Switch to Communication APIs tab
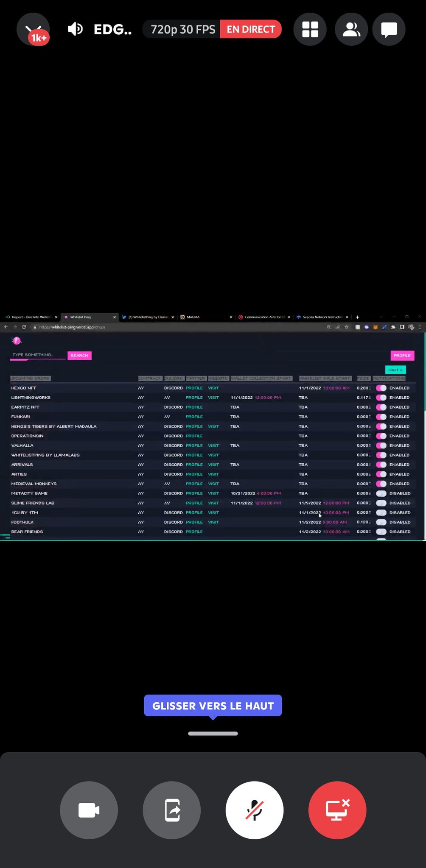Viewport: 426px width, 868px height. click(x=264, y=317)
